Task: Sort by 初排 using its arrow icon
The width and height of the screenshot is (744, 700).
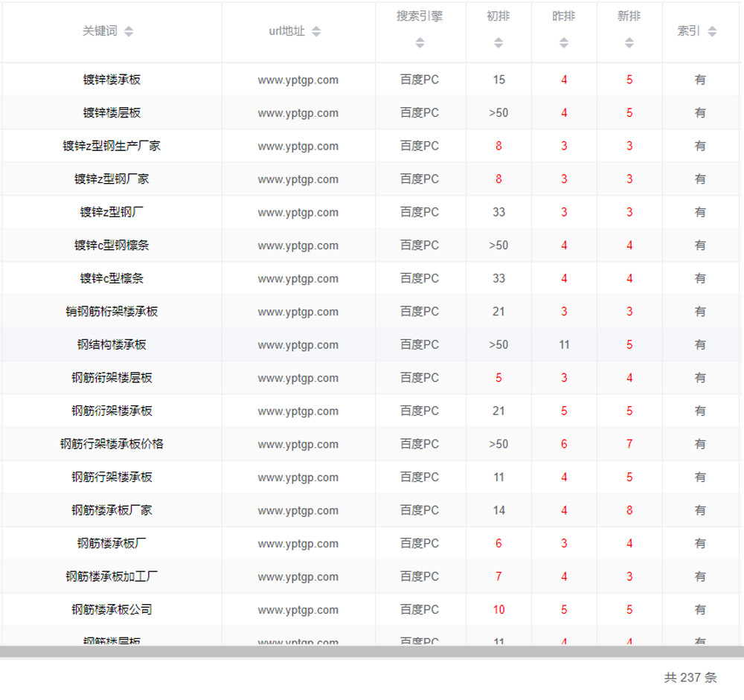Action: [498, 43]
